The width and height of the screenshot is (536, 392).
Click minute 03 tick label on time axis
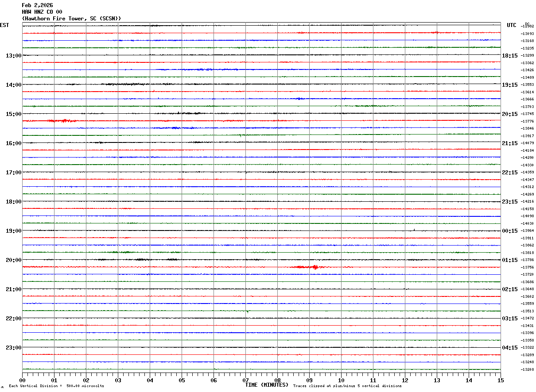pos(118,380)
